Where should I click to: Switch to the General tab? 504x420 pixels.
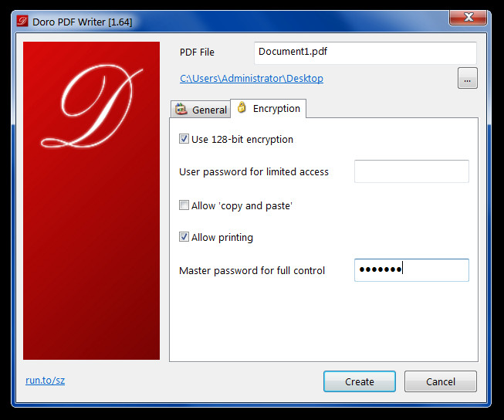point(201,110)
